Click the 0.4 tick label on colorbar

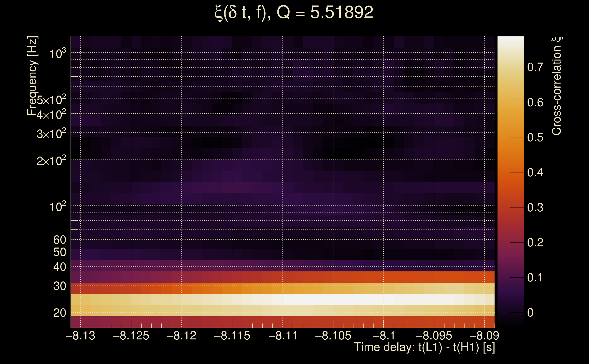[535, 172]
